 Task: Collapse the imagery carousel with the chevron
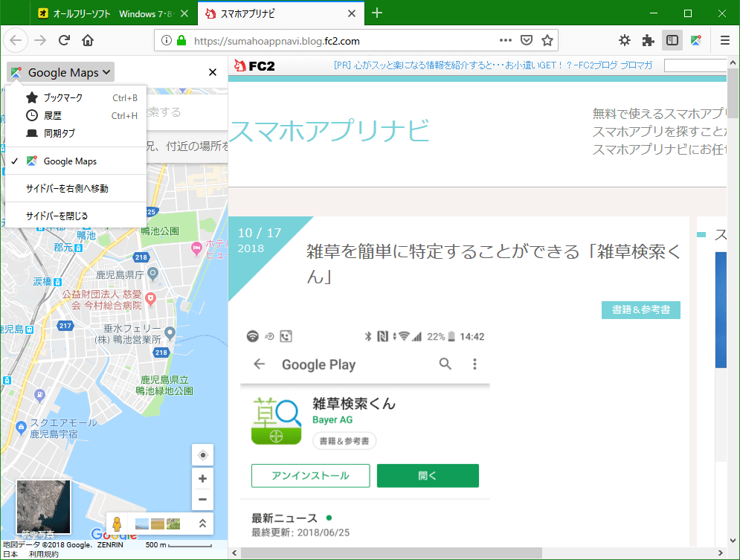coord(202,524)
